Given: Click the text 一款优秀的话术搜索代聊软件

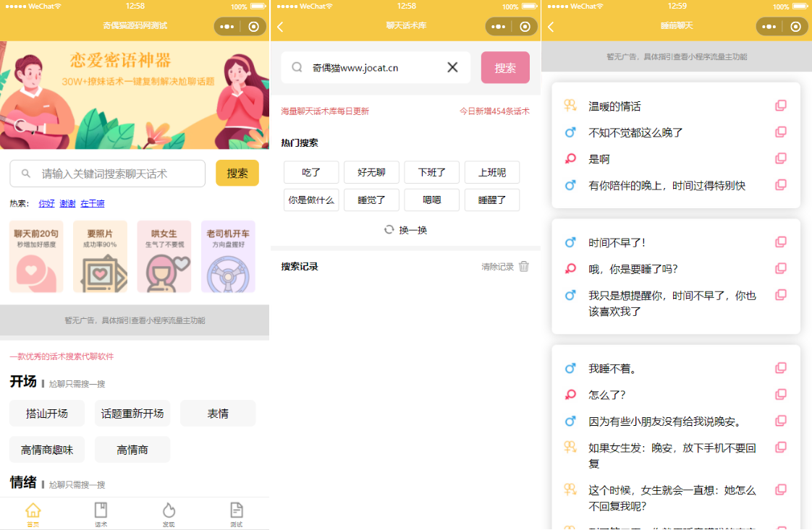Looking at the screenshot, I should pos(62,356).
